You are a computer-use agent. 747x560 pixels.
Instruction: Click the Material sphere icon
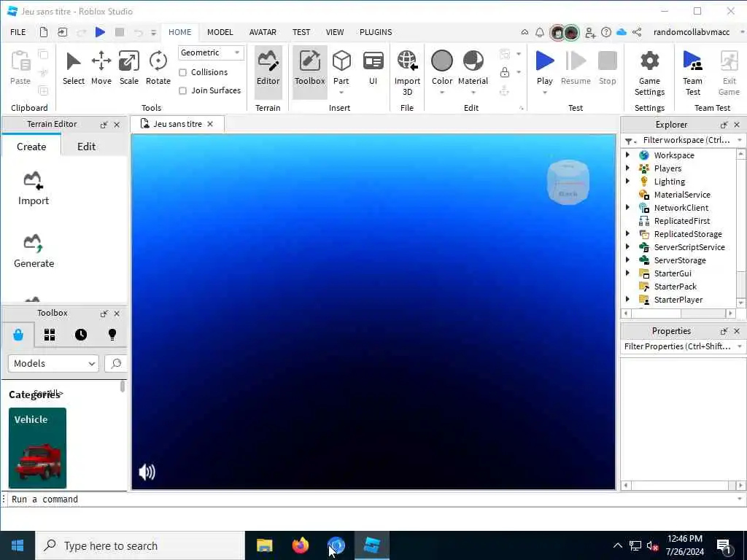tap(473, 61)
